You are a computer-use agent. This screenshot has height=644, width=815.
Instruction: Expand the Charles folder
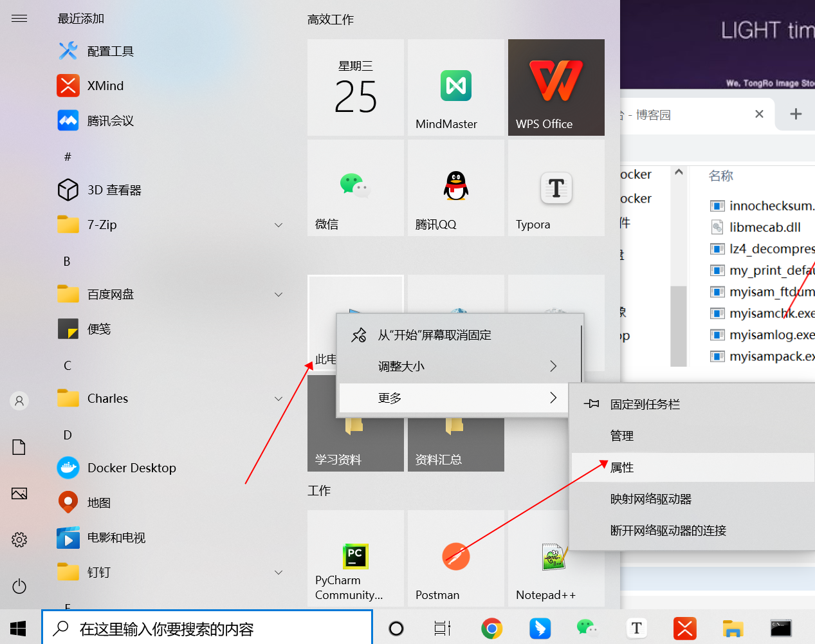point(279,398)
